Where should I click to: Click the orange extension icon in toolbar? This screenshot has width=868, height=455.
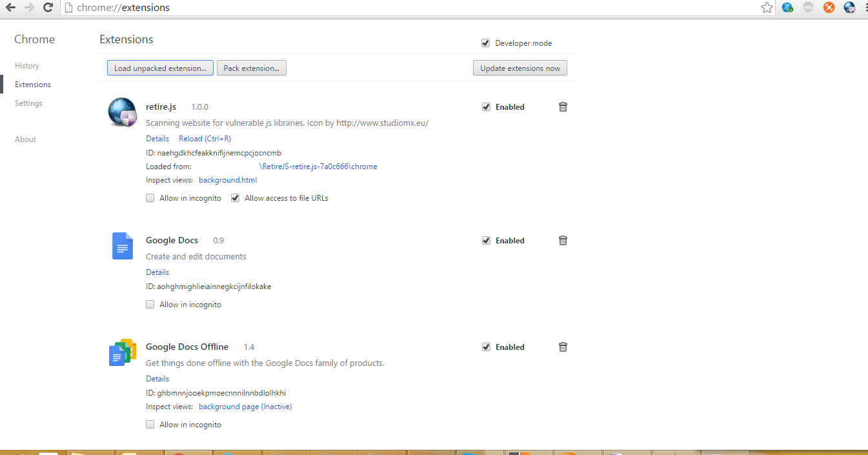click(829, 7)
